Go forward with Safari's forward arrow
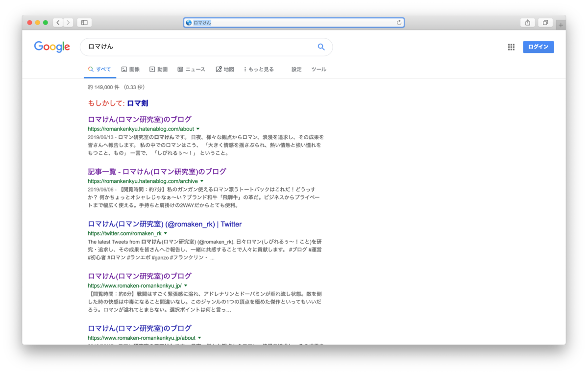 click(68, 23)
